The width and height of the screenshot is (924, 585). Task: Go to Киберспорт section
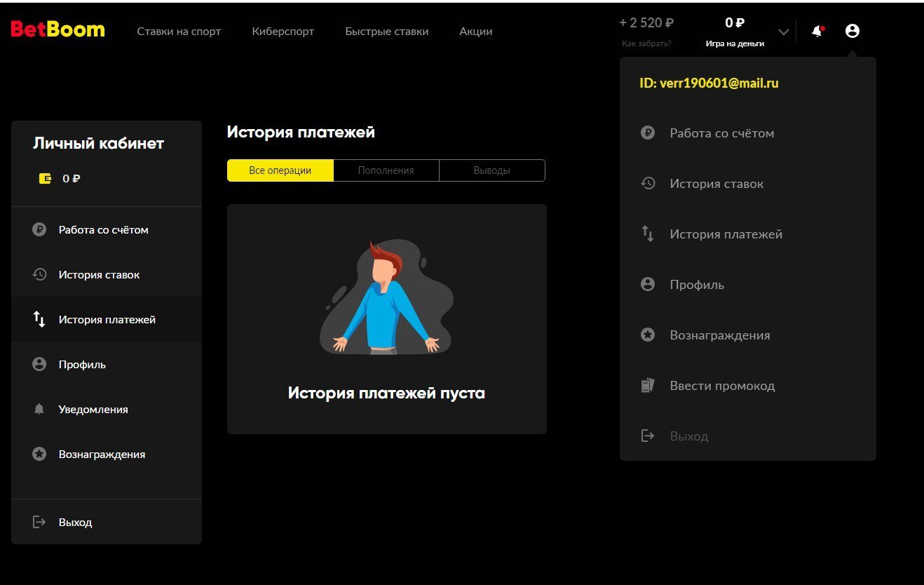[283, 32]
